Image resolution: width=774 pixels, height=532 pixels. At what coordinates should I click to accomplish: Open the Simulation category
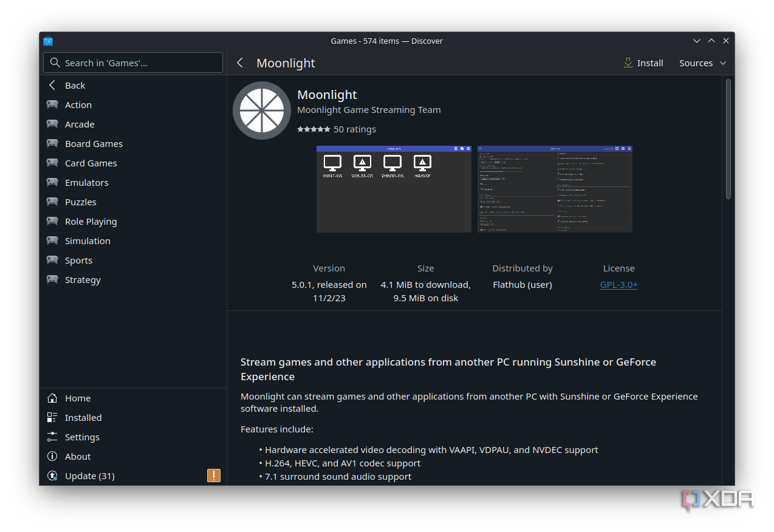coord(133,240)
